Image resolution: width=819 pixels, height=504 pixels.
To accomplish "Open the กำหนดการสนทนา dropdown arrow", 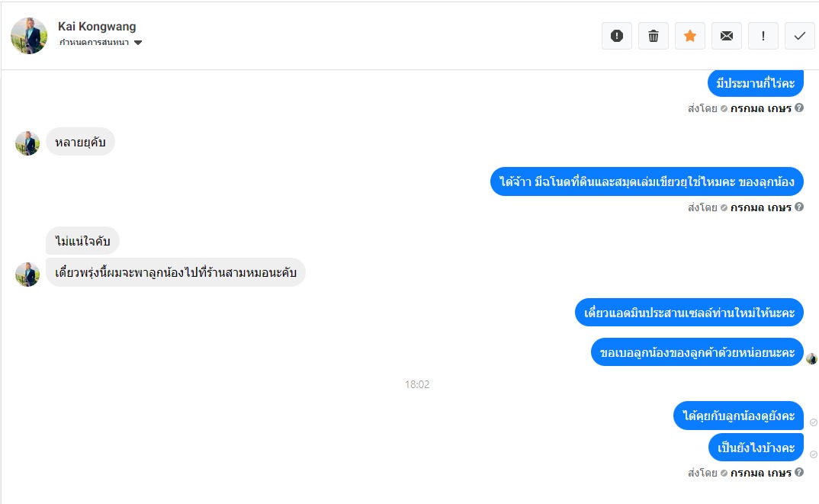I will tap(138, 42).
